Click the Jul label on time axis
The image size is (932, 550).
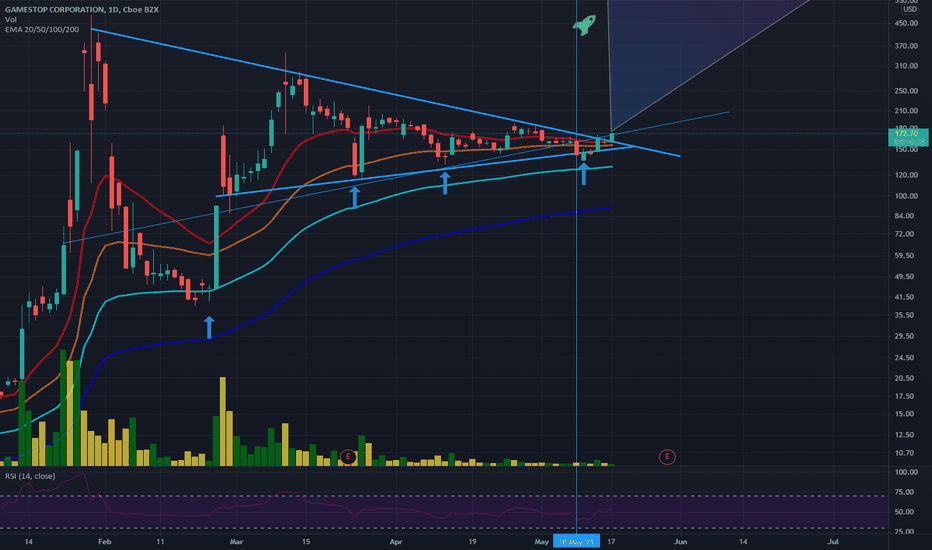pyautogui.click(x=833, y=542)
